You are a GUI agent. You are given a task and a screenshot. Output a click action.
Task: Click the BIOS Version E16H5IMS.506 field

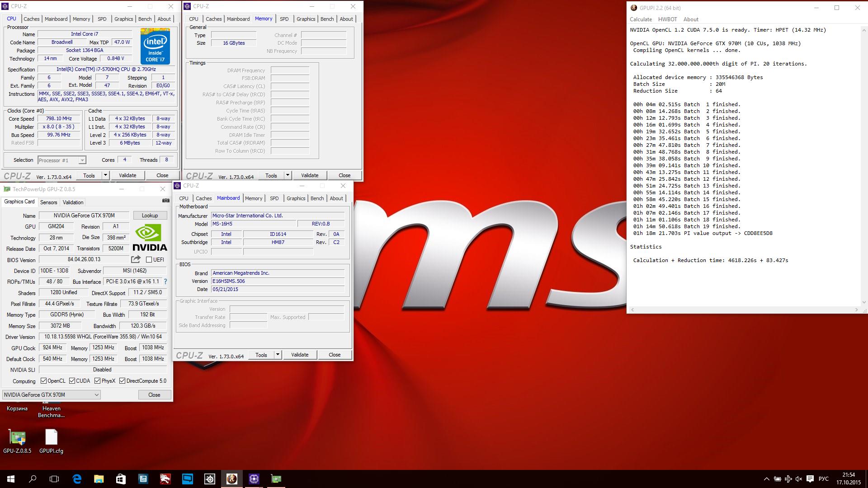pos(278,281)
